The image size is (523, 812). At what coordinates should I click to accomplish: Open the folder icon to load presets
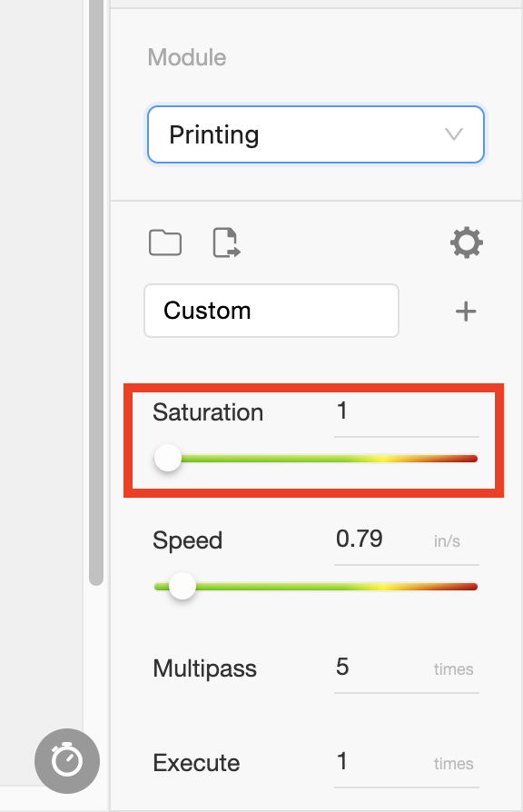(x=165, y=243)
